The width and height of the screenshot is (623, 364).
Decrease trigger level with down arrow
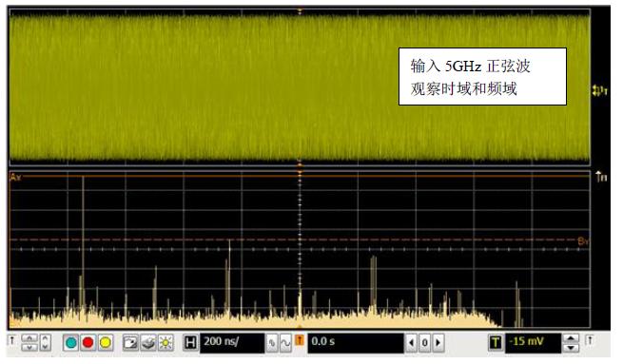[x=572, y=348]
